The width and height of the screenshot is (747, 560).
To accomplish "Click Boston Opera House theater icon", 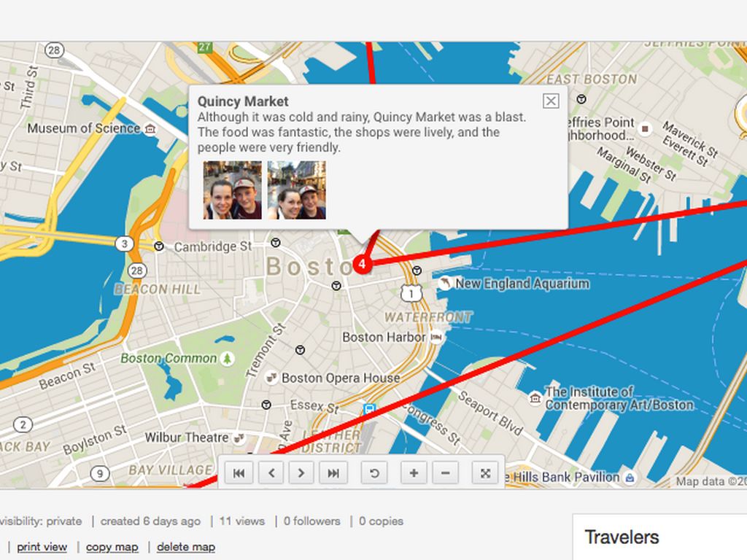I will pos(271,378).
